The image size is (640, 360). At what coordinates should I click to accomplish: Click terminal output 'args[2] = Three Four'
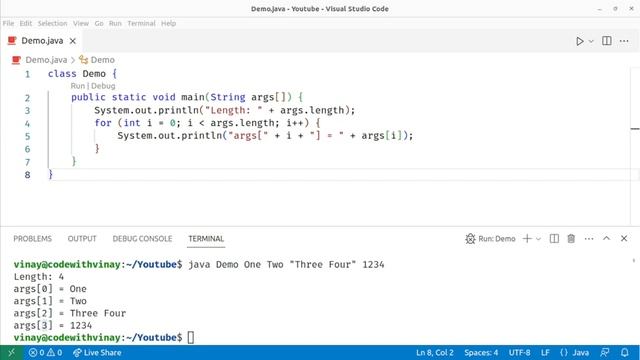70,313
